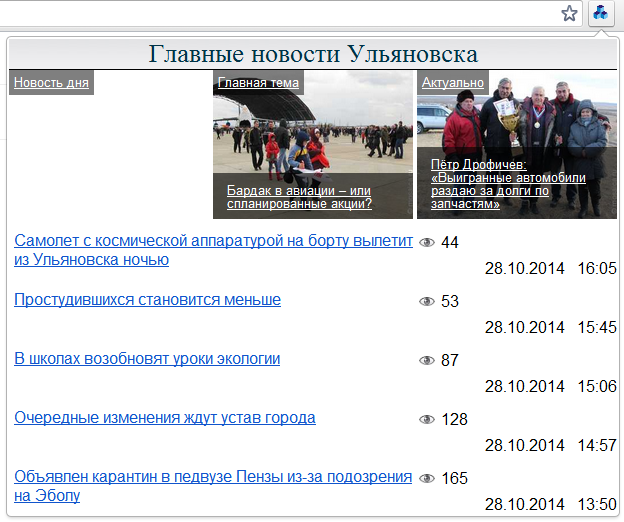Click the eye icon beside 165 views
624x522 pixels.
[x=427, y=478]
